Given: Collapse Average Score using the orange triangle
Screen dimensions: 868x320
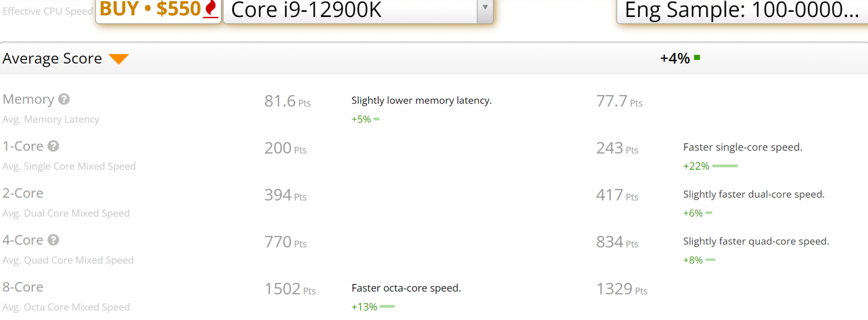Looking at the screenshot, I should (119, 59).
